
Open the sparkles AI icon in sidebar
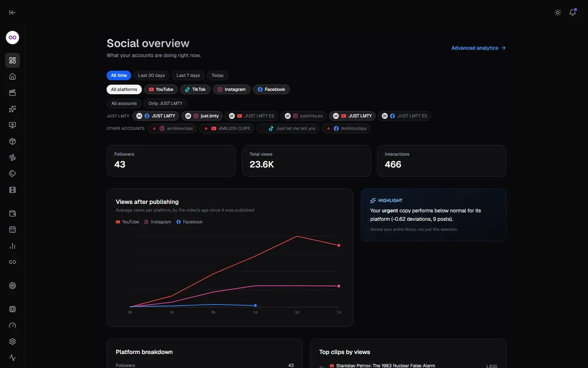click(13, 109)
